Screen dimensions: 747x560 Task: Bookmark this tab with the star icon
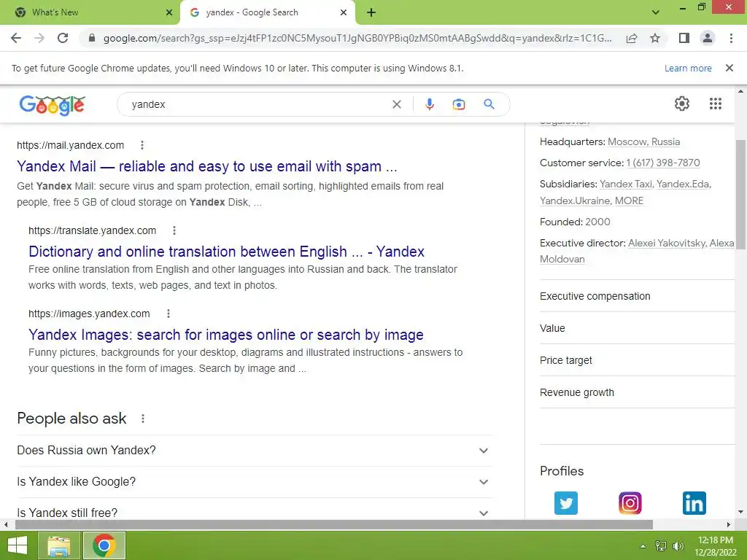click(655, 38)
